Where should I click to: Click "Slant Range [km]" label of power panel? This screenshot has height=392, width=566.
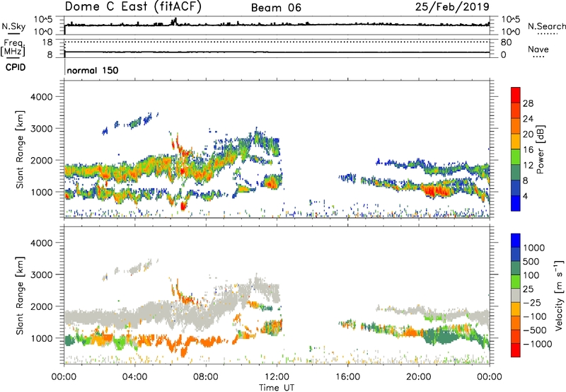point(20,149)
